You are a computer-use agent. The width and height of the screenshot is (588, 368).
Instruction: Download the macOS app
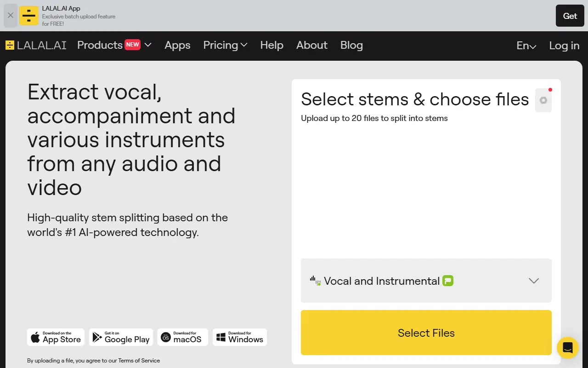tap(182, 337)
